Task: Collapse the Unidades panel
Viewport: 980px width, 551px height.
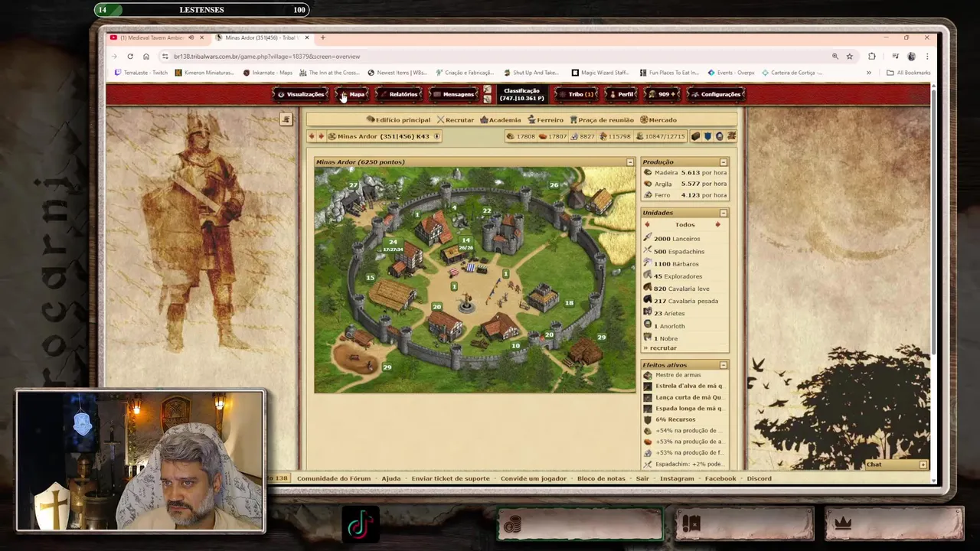Action: (x=724, y=213)
